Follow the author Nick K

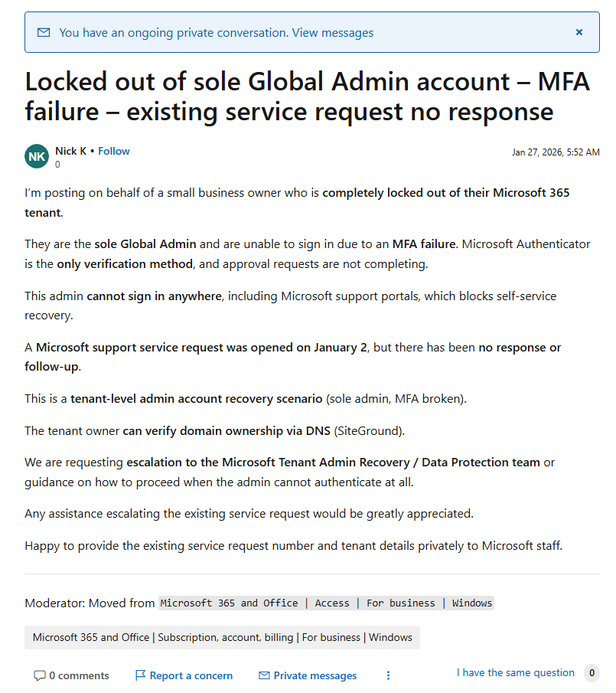(114, 151)
